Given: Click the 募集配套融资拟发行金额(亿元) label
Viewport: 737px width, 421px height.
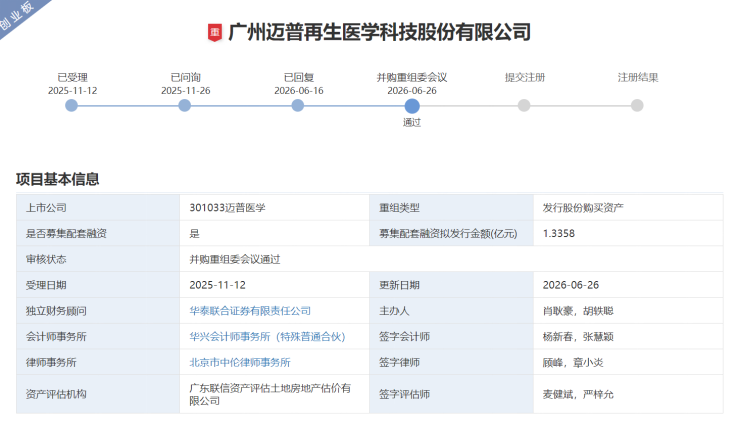Looking at the screenshot, I should (448, 234).
